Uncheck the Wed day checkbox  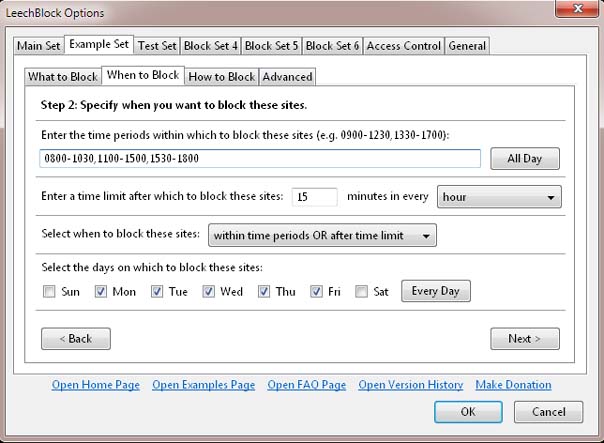point(209,292)
